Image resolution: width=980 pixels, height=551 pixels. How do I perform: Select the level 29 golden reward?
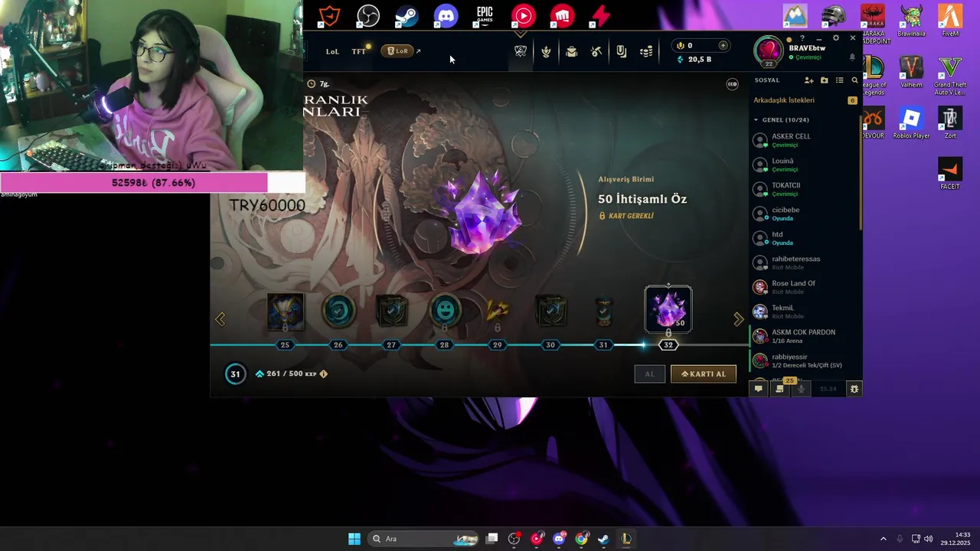tap(498, 311)
